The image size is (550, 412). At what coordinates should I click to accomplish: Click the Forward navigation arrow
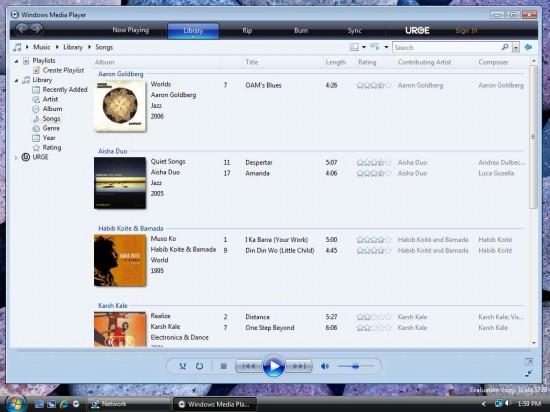click(36, 29)
